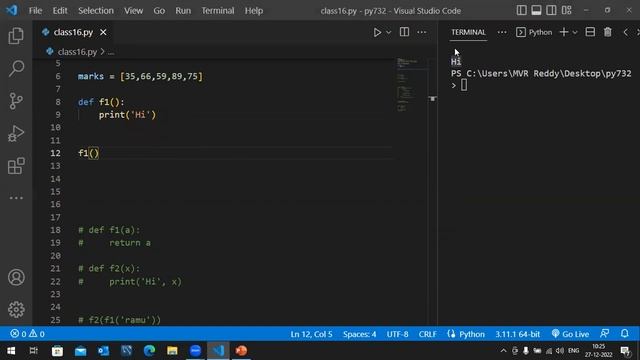Open File Explorer from taskbar

coord(172,351)
